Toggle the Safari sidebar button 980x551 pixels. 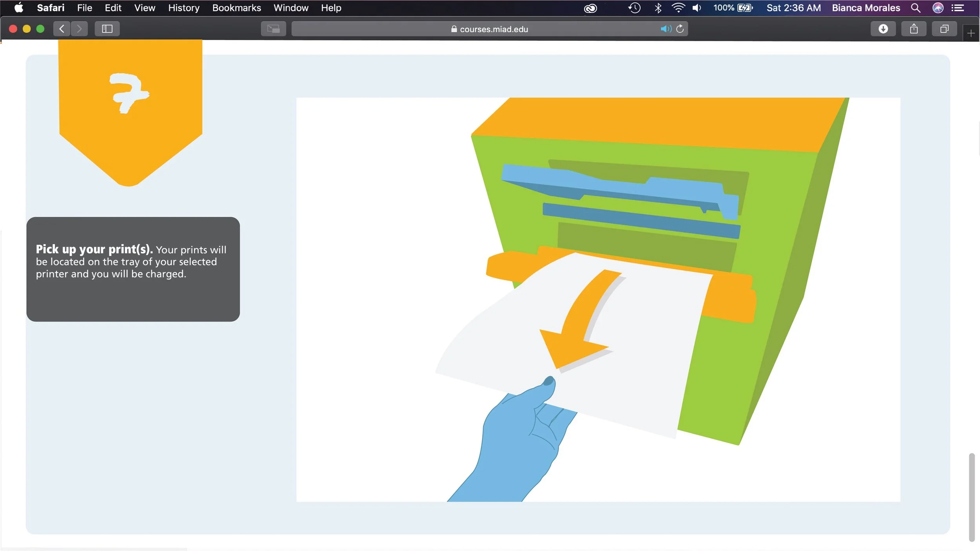(107, 29)
